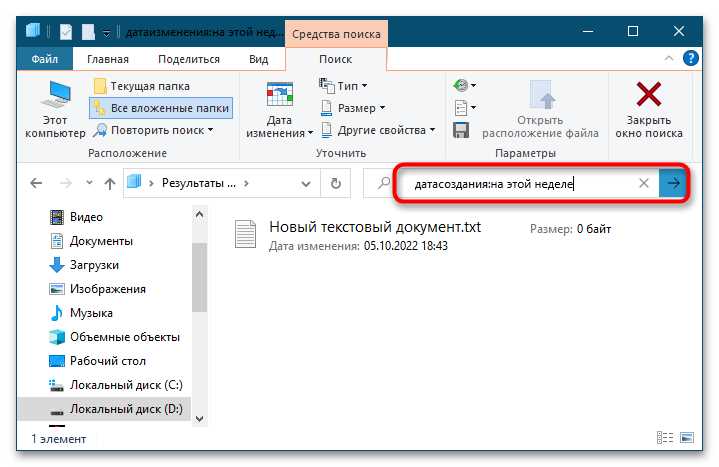719x467 pixels.
Task: Click the Музыка note icon
Action: point(56,313)
